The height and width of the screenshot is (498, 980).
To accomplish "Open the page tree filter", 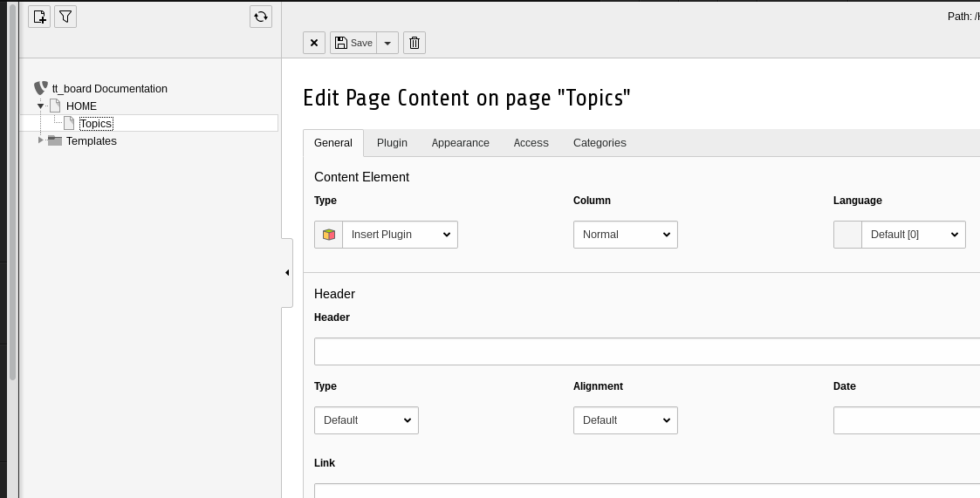I will point(65,17).
